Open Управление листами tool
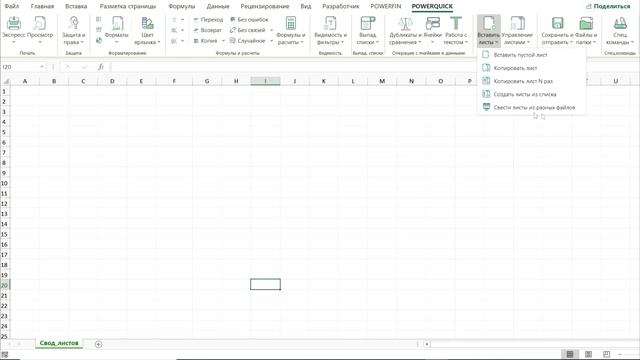This screenshot has height=360, width=640. pyautogui.click(x=517, y=30)
